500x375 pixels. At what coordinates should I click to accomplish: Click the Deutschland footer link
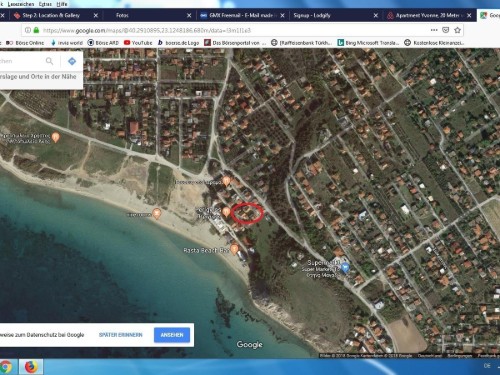point(430,356)
